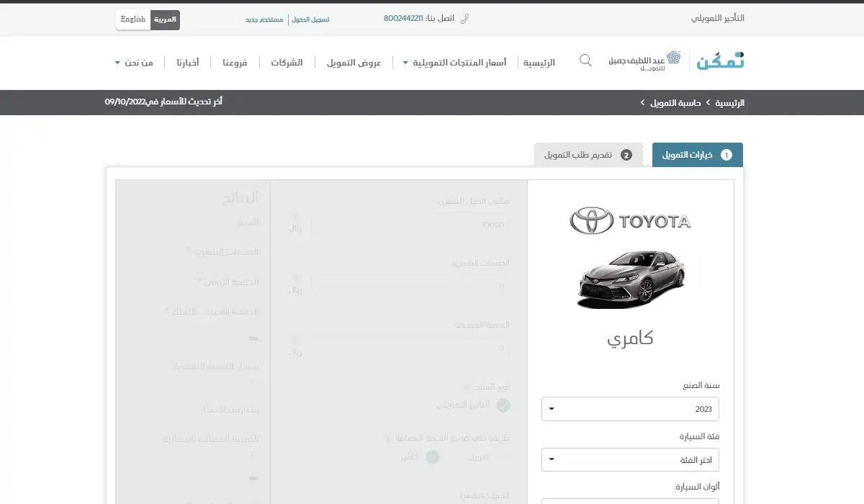
Task: Click ألوان السيارة field label
Action: (697, 487)
